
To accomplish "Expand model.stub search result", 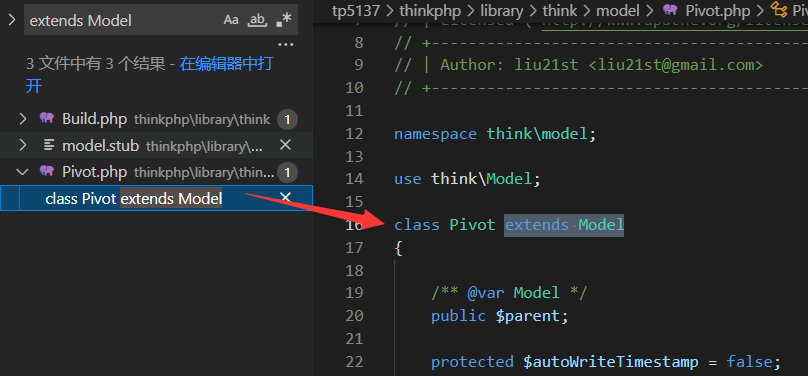I will (23, 146).
